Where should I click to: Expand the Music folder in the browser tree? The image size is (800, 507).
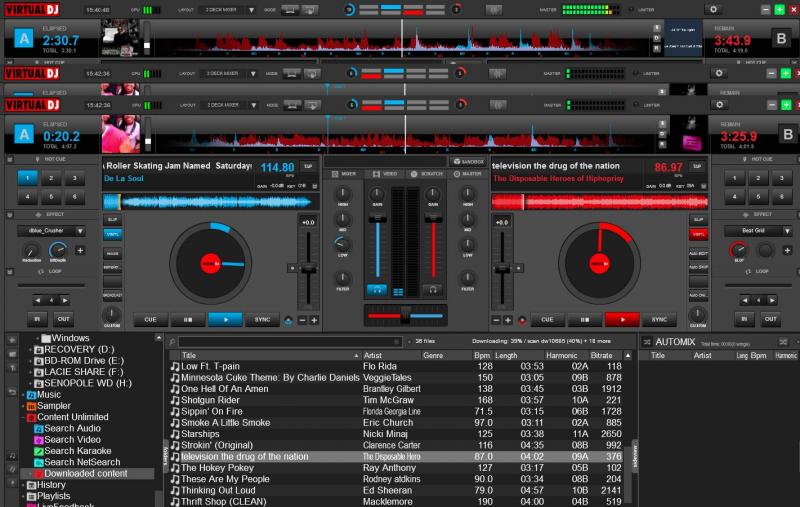[x=22, y=395]
